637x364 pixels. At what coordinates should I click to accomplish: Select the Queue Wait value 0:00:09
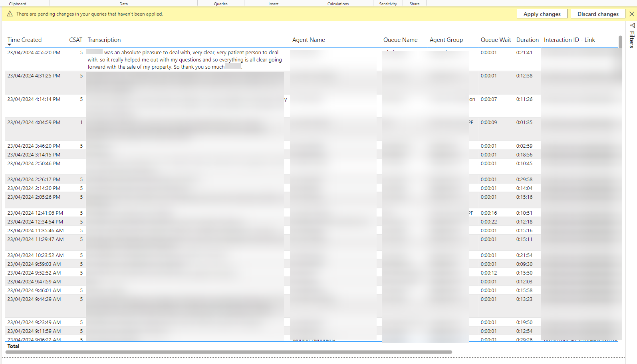(489, 123)
